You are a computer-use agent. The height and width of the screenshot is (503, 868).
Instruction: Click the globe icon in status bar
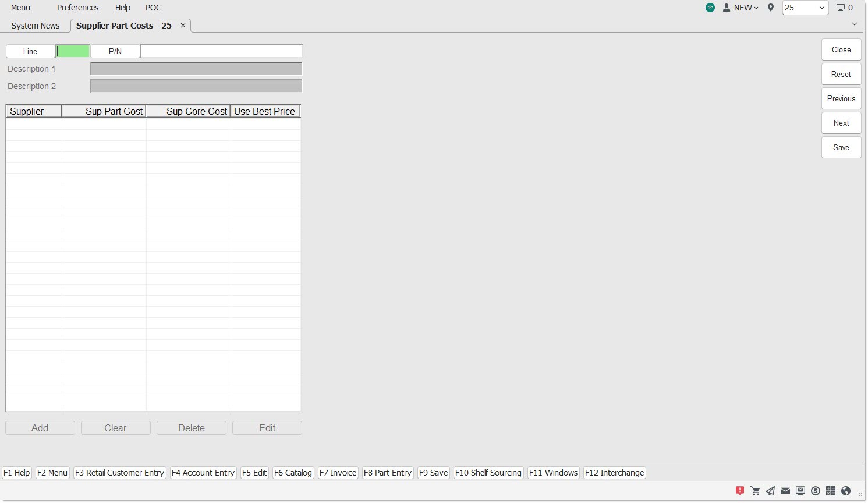tap(846, 491)
